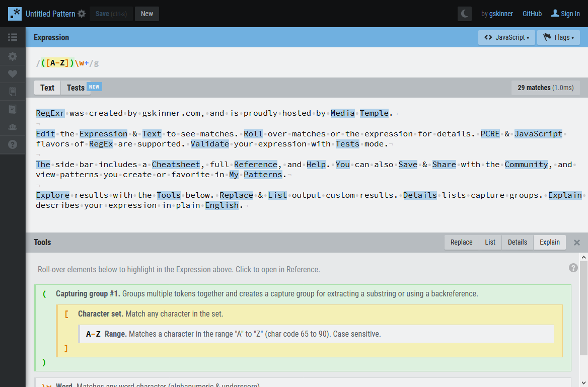Open My Favorites heart icon in sidebar

[x=13, y=74]
